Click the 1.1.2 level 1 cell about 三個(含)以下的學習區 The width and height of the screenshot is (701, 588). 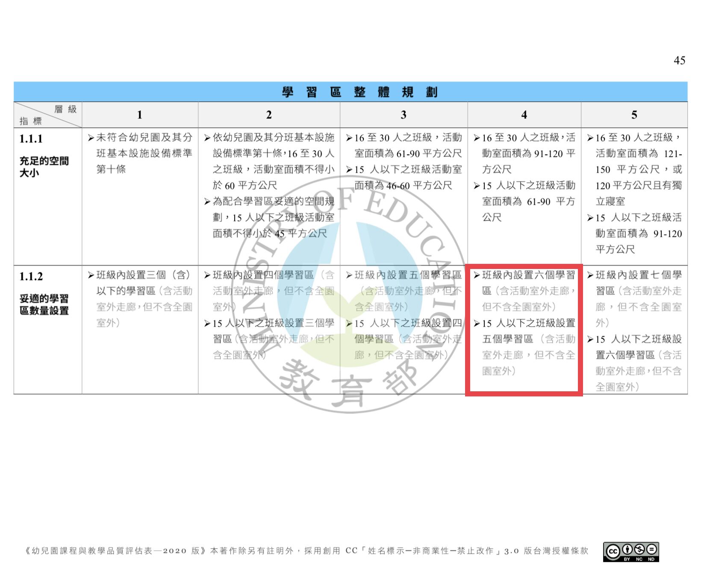point(140,298)
